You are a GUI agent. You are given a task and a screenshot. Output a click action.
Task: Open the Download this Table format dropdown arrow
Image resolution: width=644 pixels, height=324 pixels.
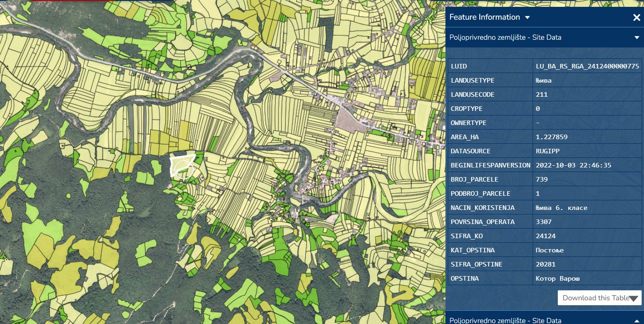pos(634,298)
